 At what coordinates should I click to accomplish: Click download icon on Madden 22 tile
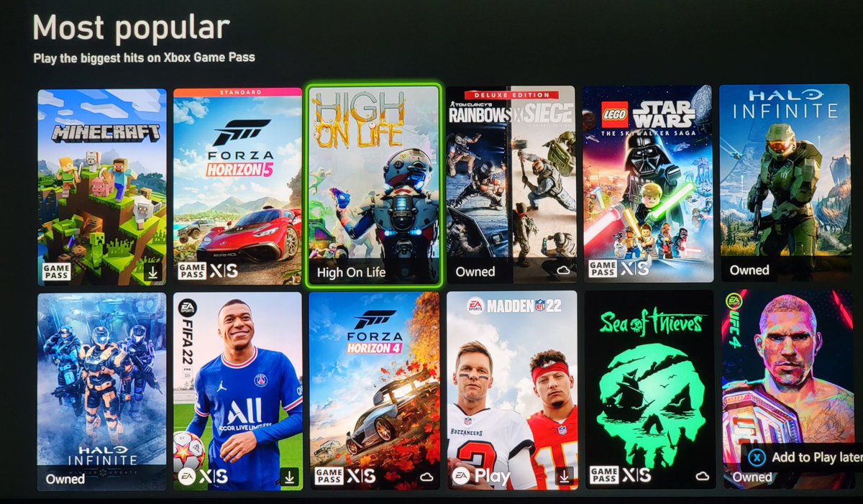pyautogui.click(x=565, y=475)
